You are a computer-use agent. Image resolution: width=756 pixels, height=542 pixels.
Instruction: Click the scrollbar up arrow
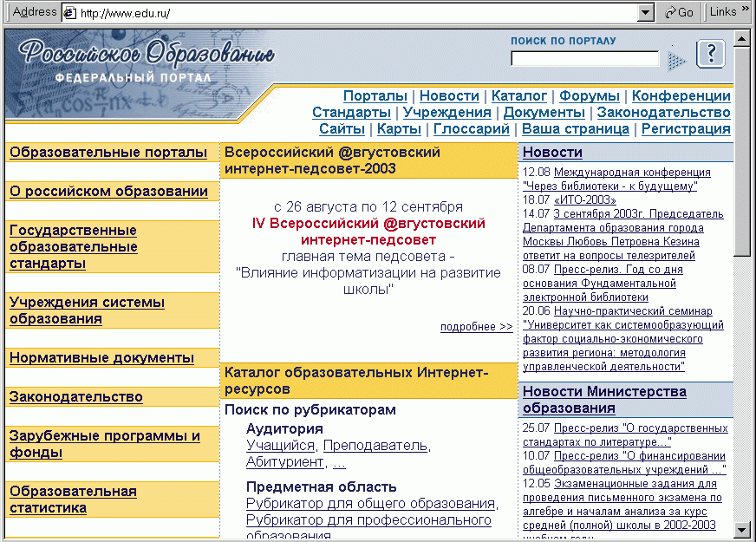pos(741,38)
